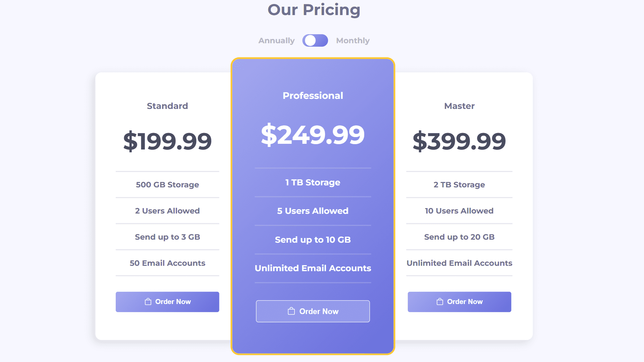Select the Master plan title

[459, 106]
